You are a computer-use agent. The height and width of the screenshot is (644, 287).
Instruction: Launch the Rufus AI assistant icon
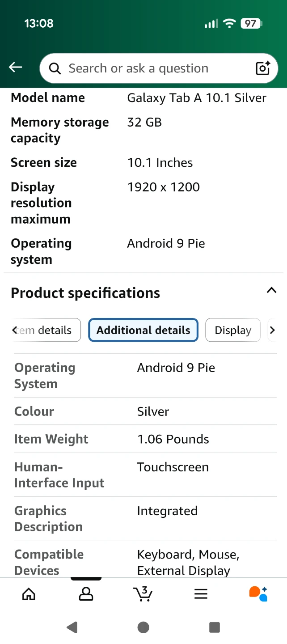(x=258, y=594)
